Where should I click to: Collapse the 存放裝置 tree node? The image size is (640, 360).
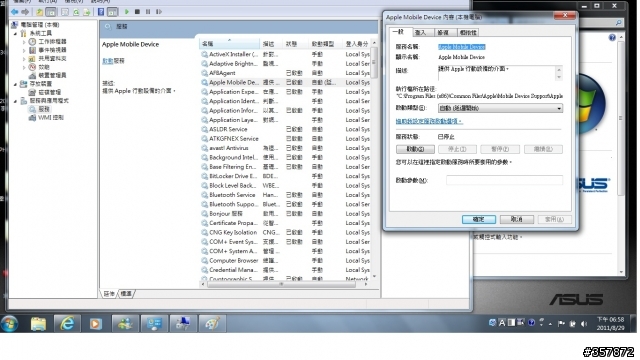coord(16,84)
